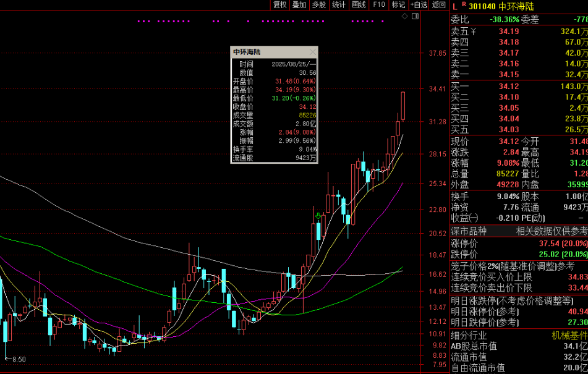Click the 深市品种 label
Screen dimensions: 588x374
click(x=469, y=231)
